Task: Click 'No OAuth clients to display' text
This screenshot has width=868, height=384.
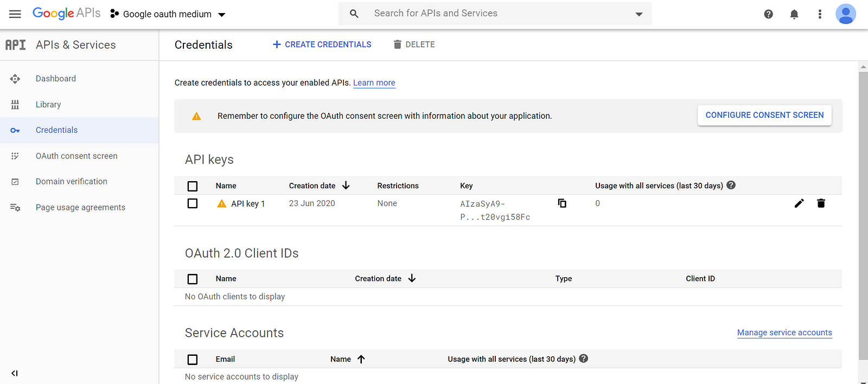Action: pyautogui.click(x=235, y=297)
